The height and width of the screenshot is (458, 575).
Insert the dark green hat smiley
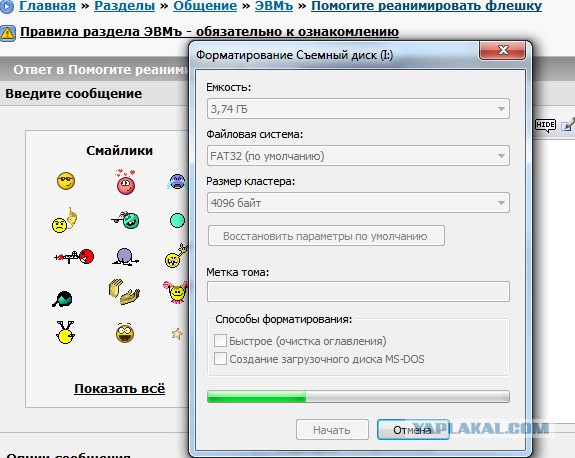[x=62, y=299]
